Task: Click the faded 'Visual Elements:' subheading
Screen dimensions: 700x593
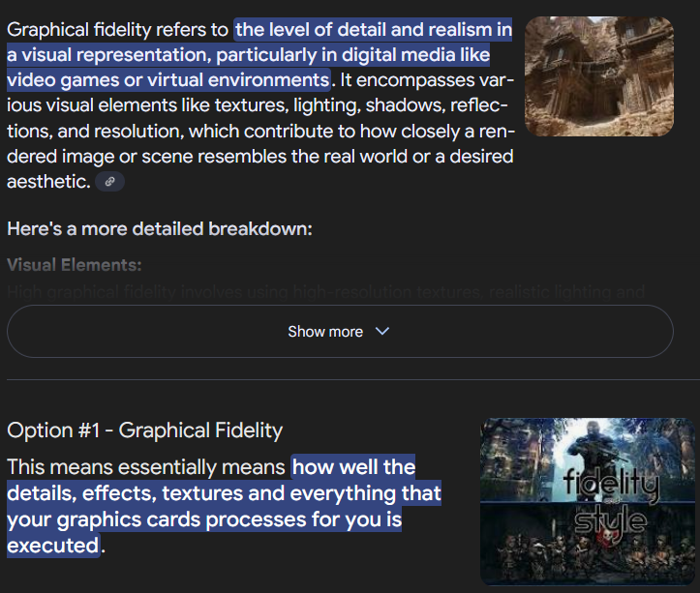Action: click(75, 265)
